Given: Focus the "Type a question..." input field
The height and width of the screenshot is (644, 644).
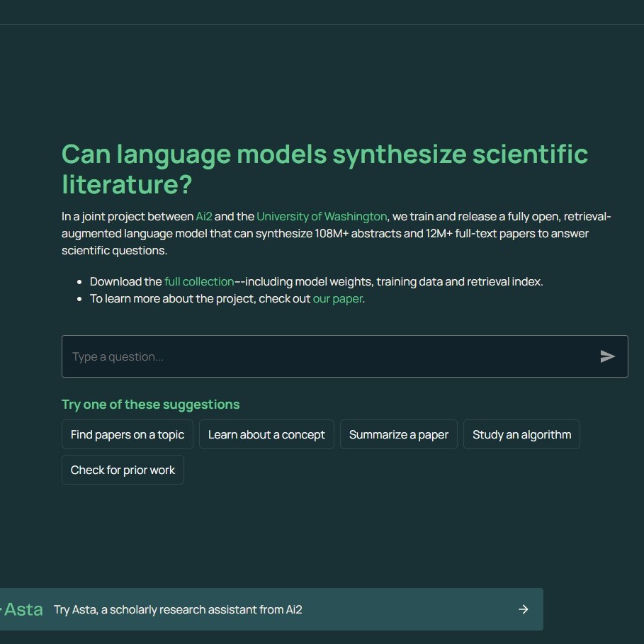Looking at the screenshot, I should tap(344, 356).
